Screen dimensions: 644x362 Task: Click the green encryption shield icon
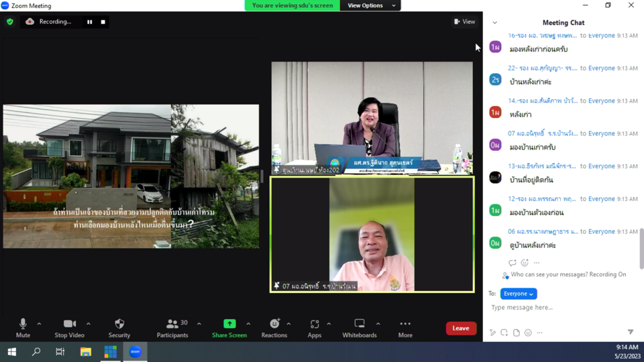[x=10, y=21]
